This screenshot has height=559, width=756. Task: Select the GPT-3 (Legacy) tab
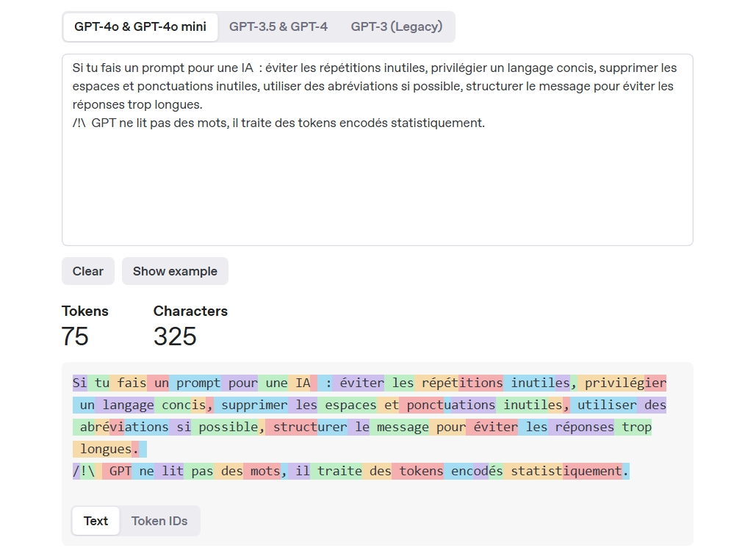396,26
